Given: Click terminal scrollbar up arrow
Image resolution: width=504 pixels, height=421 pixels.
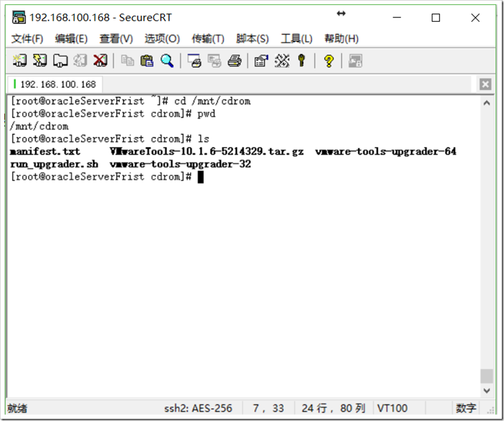Looking at the screenshot, I should click(486, 103).
